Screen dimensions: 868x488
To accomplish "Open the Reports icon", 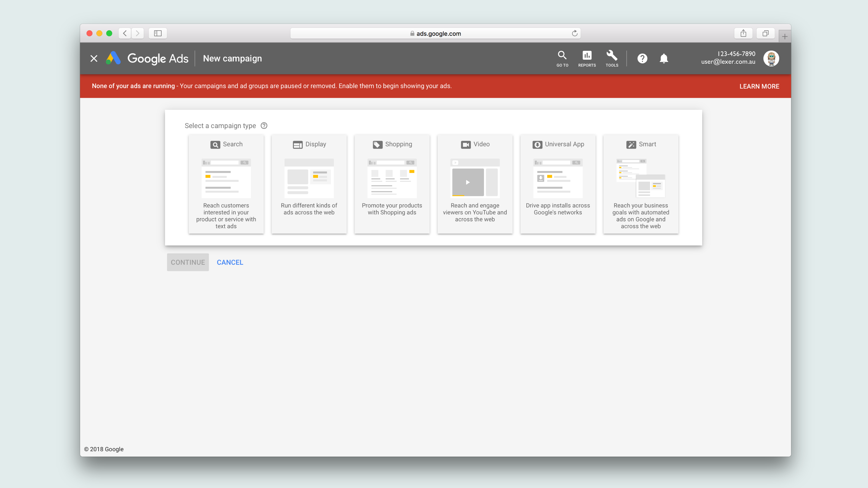I will (587, 58).
